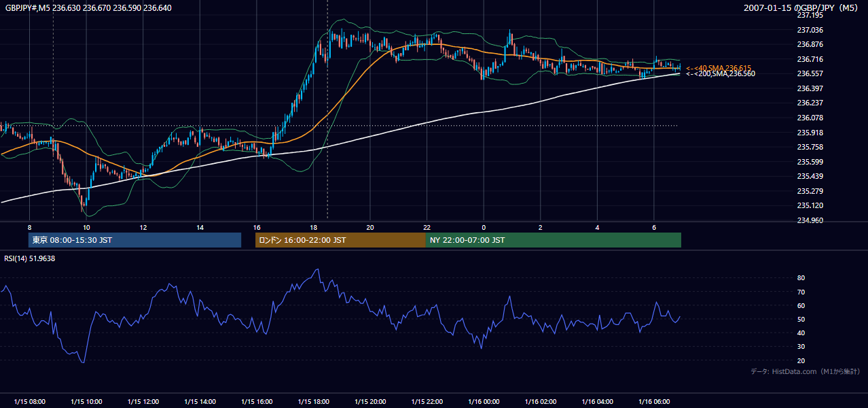
Task: Click price axis value 236.716
Action: tap(809, 59)
